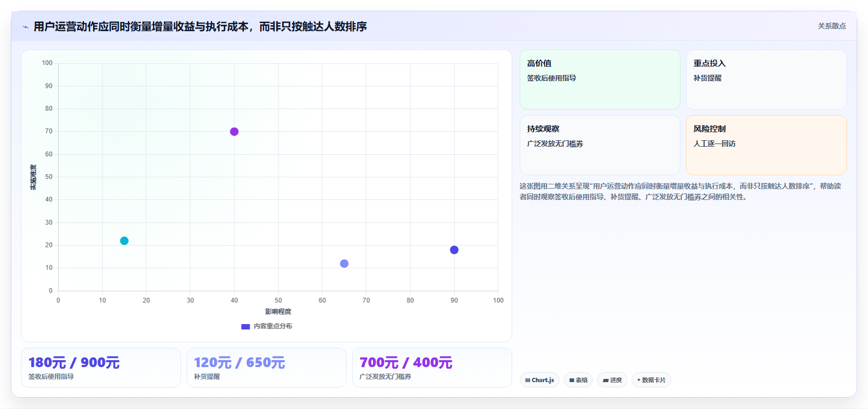Click the 广泛发放无门槛券 label under 700元 stat
This screenshot has height=409, width=868.
[x=385, y=377]
